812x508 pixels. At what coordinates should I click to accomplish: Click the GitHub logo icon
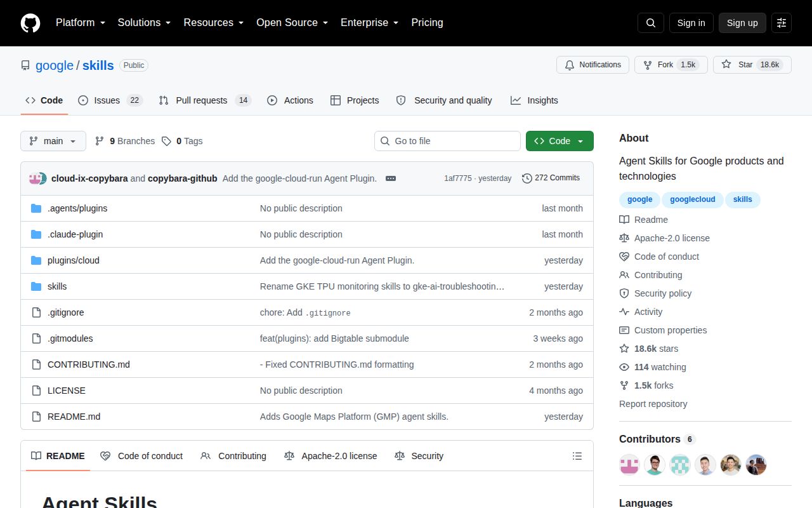click(x=30, y=23)
